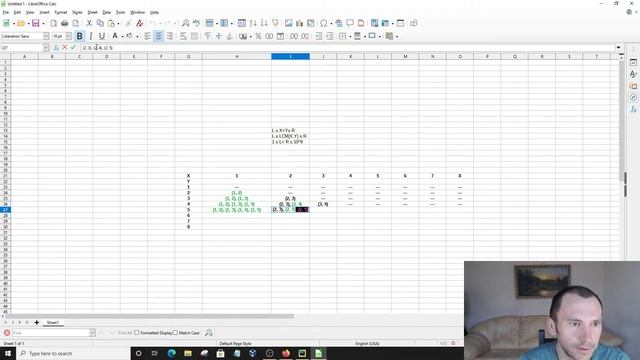Select the Sheet1 tab
This screenshot has width=640, height=360.
coord(53,322)
